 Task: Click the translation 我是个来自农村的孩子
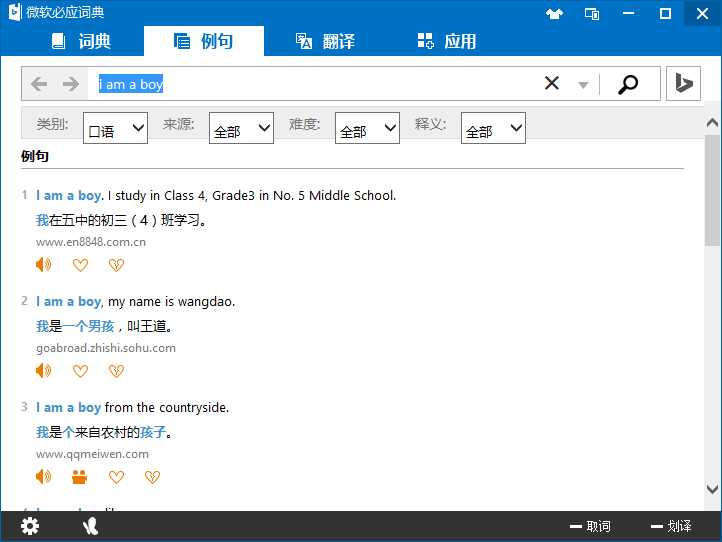105,432
